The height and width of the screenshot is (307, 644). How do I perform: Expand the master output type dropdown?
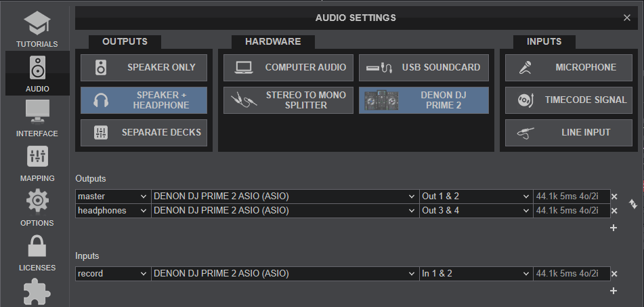click(112, 197)
